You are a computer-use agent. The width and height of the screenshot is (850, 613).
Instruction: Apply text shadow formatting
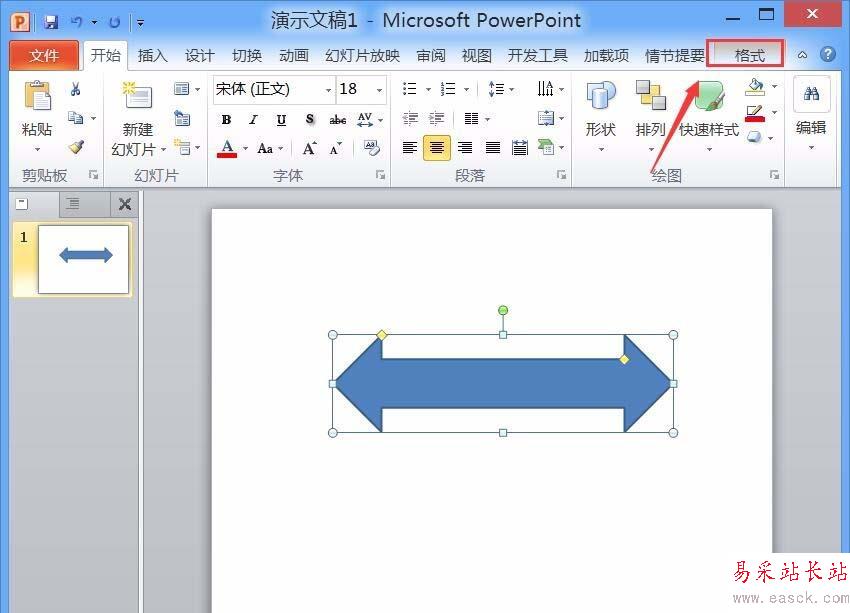[x=310, y=119]
